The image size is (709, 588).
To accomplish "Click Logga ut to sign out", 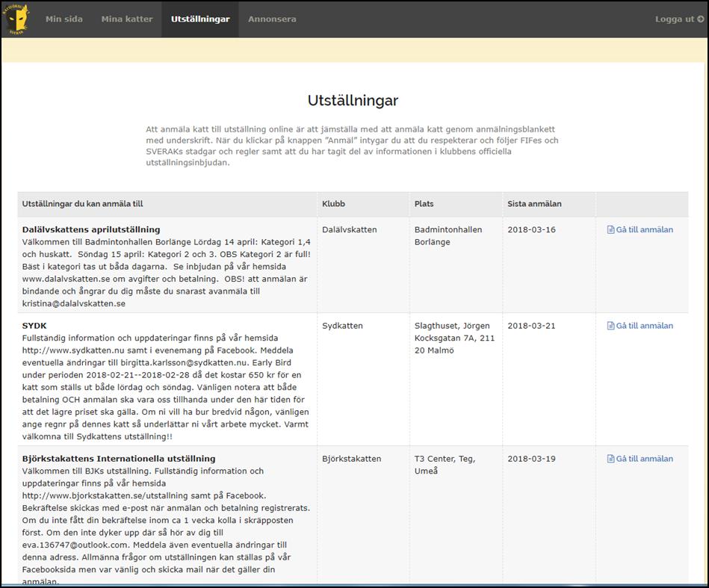I will (x=680, y=19).
